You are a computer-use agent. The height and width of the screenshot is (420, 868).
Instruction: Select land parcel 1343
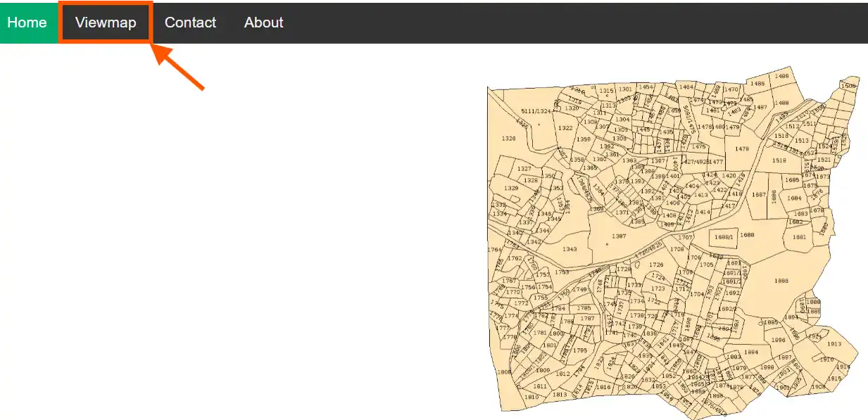click(x=570, y=249)
